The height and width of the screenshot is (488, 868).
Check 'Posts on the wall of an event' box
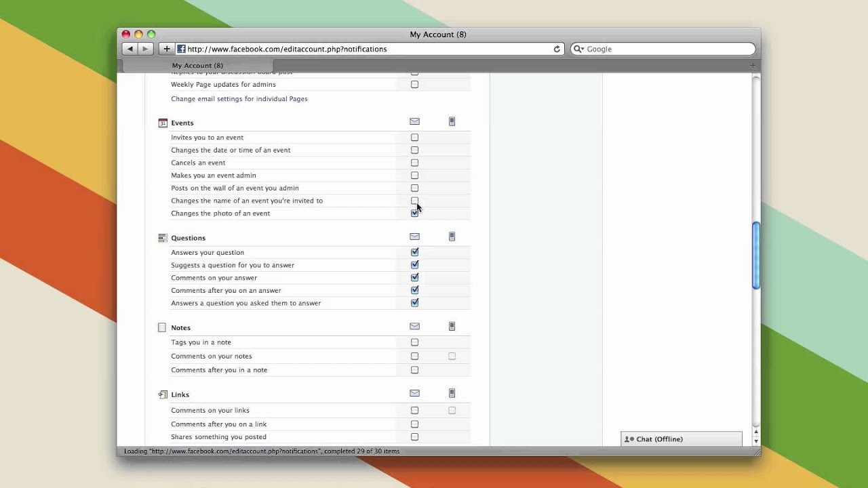click(x=414, y=188)
